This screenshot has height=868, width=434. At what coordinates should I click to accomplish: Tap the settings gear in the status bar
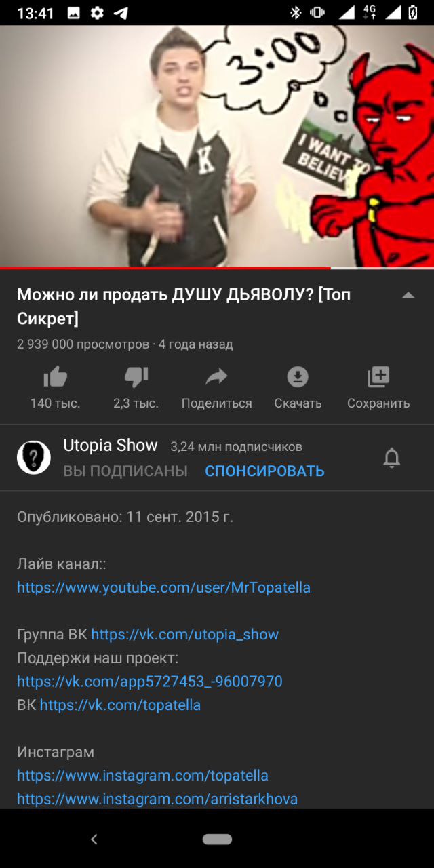[98, 13]
